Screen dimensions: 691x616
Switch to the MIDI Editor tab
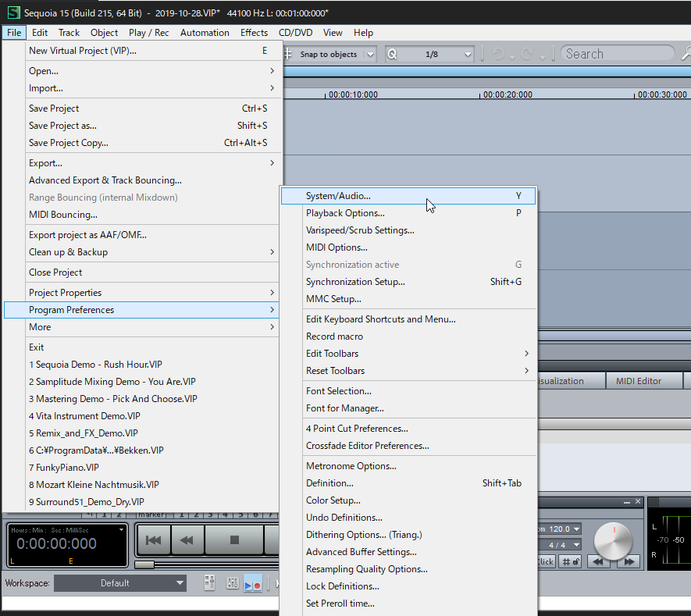pos(638,381)
